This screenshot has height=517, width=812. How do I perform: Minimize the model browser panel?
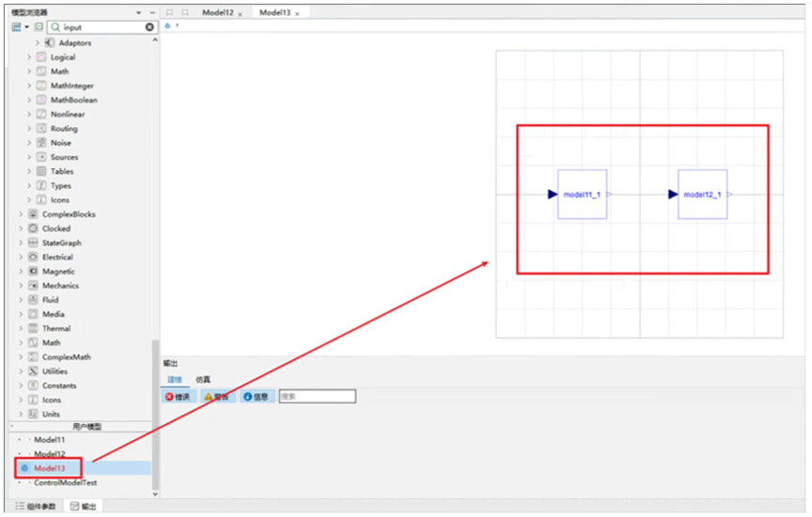click(x=152, y=12)
